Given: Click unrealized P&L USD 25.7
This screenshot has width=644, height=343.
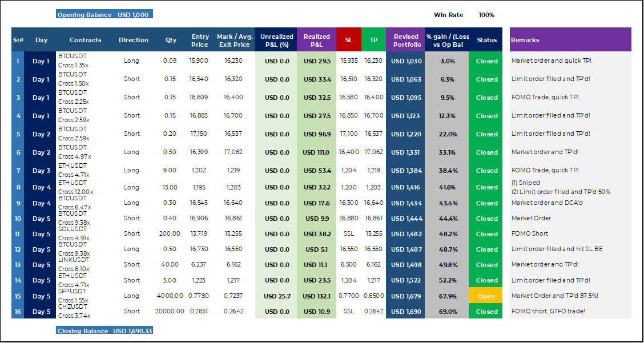Looking at the screenshot, I should [276, 296].
